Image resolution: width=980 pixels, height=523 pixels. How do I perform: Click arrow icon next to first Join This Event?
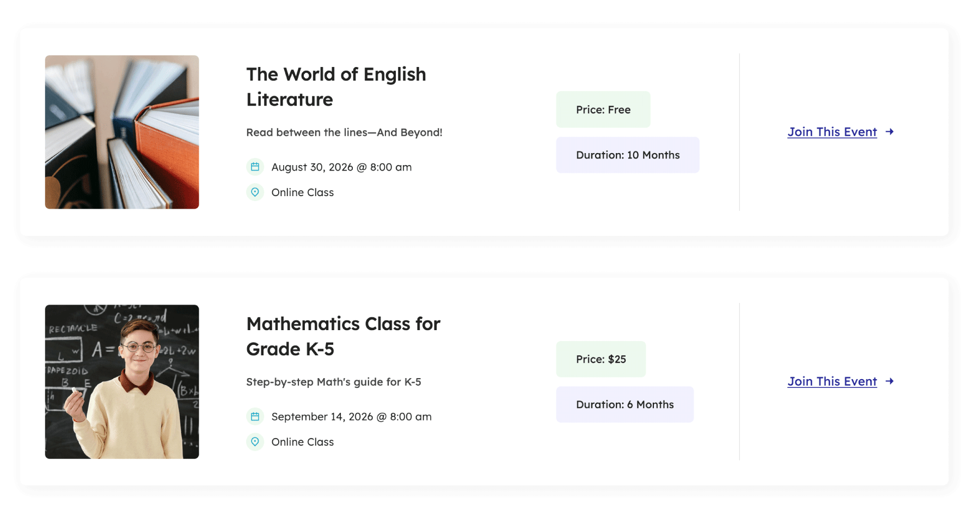890,132
